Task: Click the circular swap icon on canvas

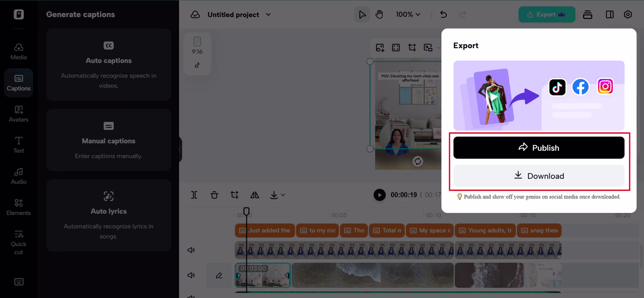Action: (418, 161)
